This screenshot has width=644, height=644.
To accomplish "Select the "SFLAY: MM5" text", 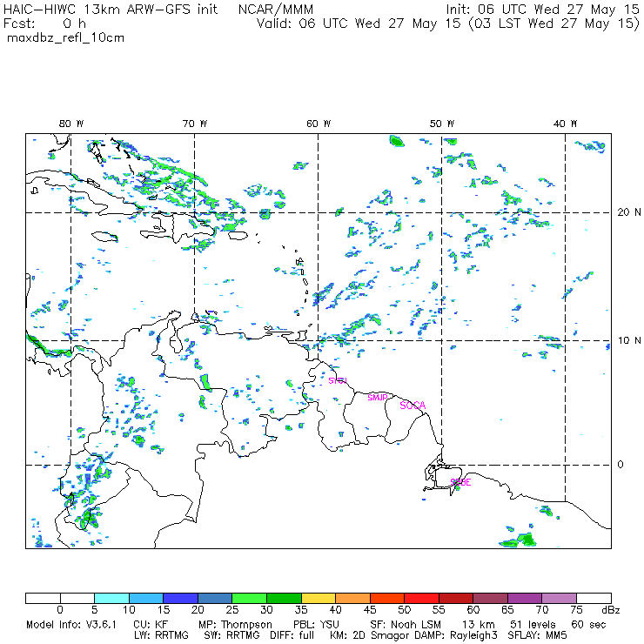I will 538,635.
